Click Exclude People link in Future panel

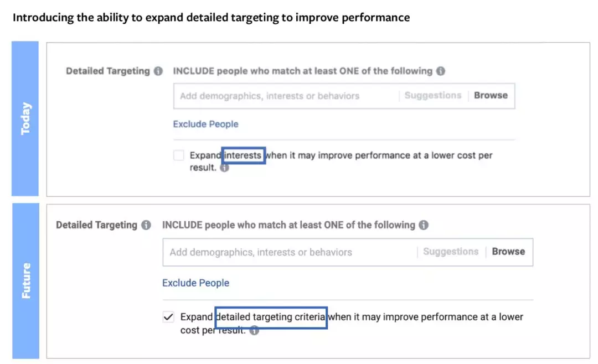(195, 283)
